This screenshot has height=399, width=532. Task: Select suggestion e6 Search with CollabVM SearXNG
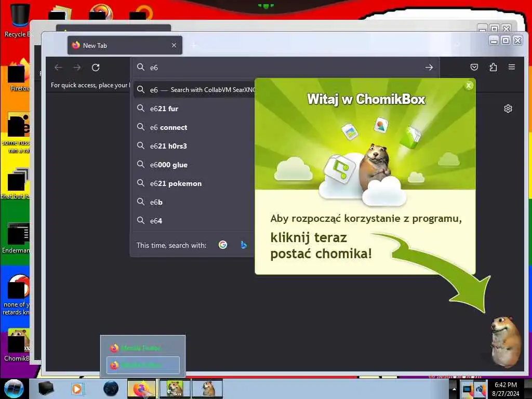[x=194, y=90]
